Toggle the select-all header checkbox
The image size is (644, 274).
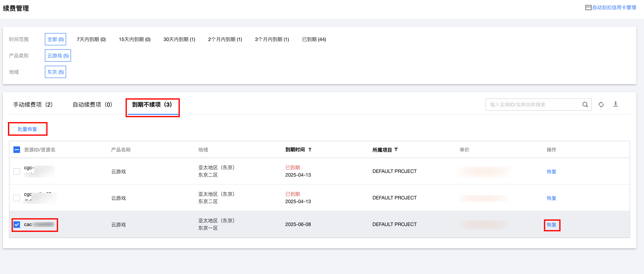[x=17, y=150]
